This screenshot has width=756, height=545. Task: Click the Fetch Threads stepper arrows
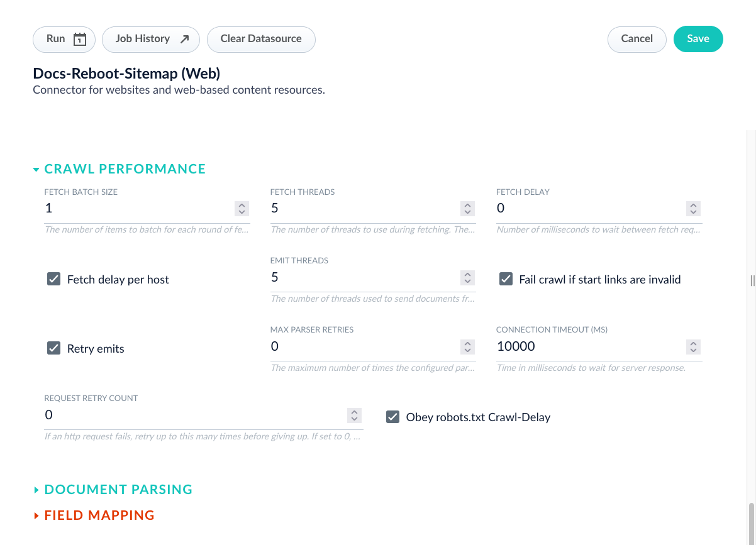click(x=467, y=209)
